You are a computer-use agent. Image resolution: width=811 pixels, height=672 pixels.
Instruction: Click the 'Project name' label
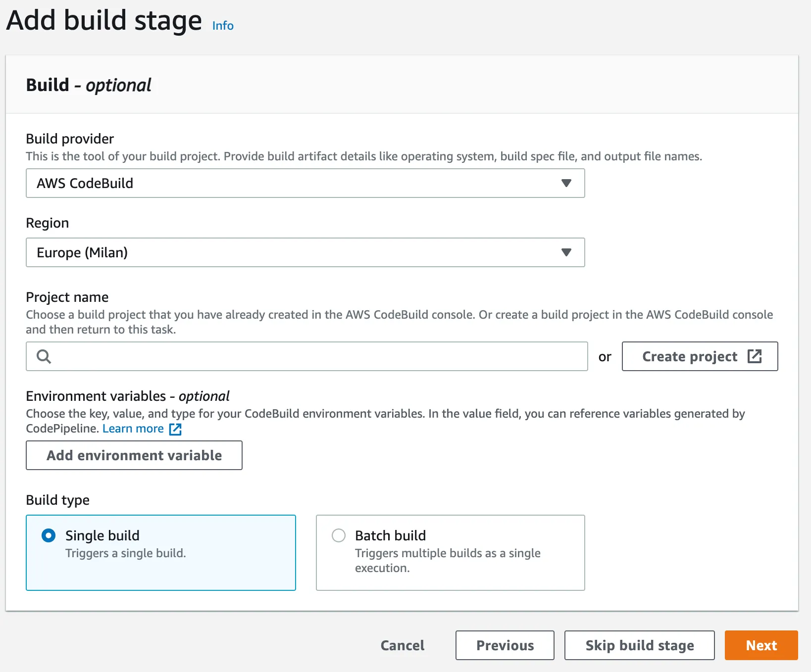pos(67,297)
